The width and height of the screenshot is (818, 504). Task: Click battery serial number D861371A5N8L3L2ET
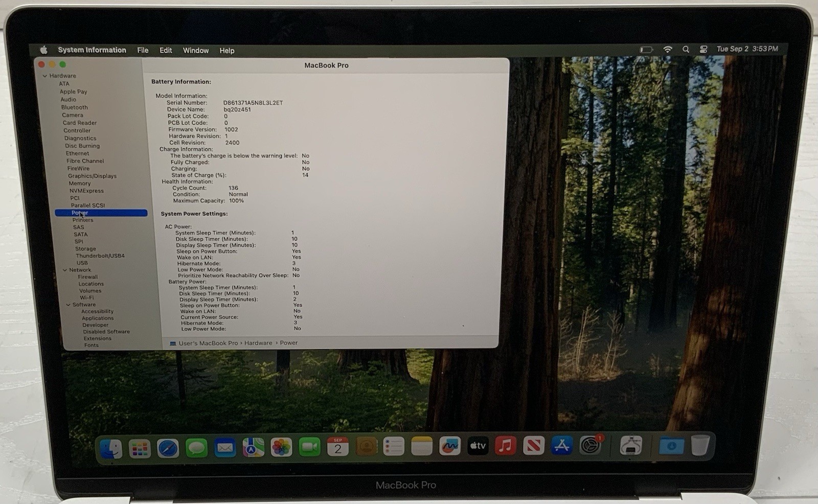(x=253, y=103)
